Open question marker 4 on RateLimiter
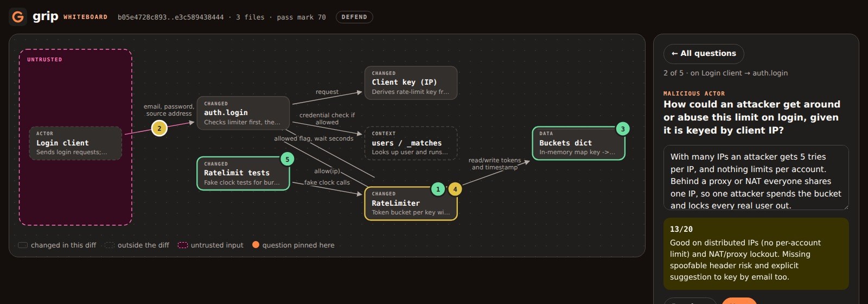The height and width of the screenshot is (304, 868). tap(455, 189)
